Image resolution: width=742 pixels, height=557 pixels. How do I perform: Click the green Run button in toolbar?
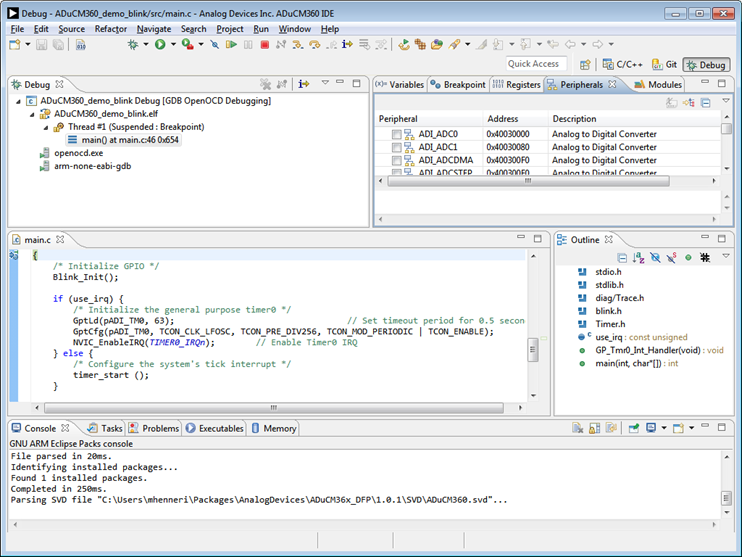(x=160, y=44)
